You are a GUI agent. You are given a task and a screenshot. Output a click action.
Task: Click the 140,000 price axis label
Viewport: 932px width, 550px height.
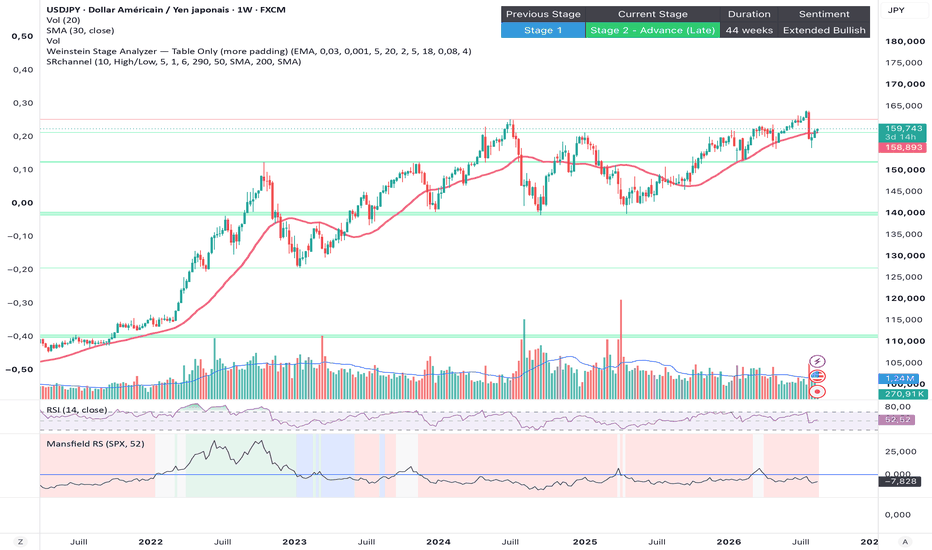click(905, 213)
